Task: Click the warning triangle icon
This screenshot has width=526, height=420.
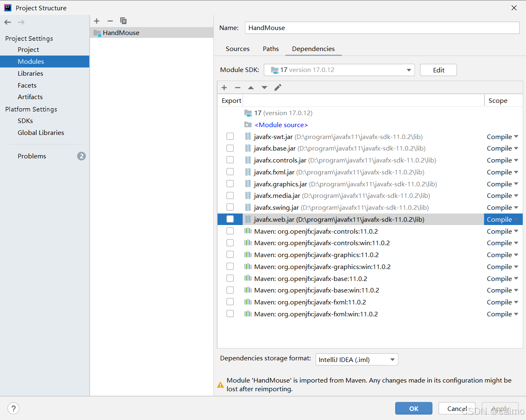Action: pos(220,385)
